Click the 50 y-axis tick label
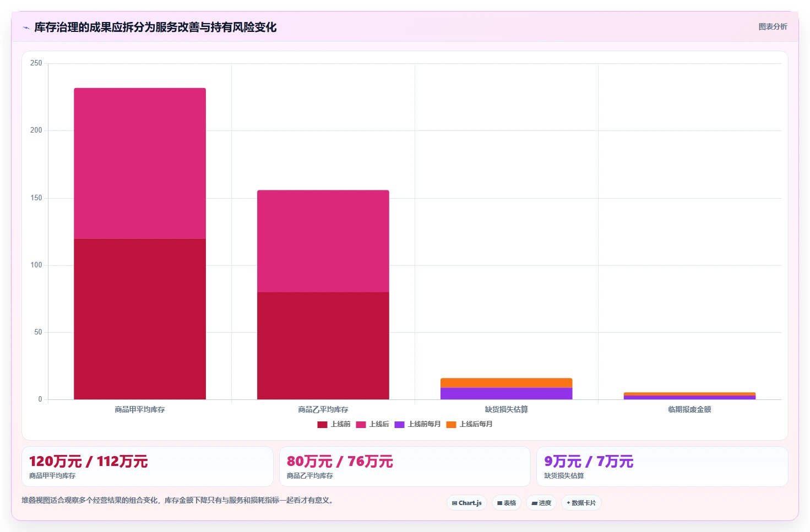The height and width of the screenshot is (532, 810). (38, 332)
